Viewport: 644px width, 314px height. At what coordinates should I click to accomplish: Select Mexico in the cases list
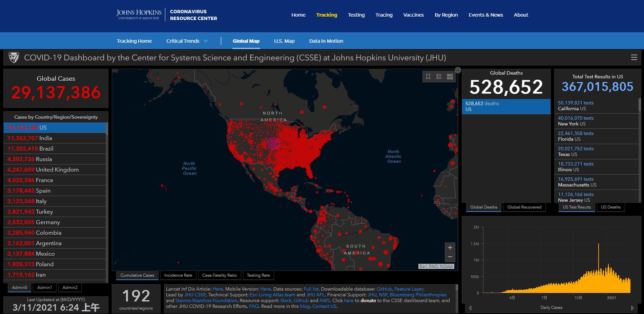pyautogui.click(x=55, y=254)
